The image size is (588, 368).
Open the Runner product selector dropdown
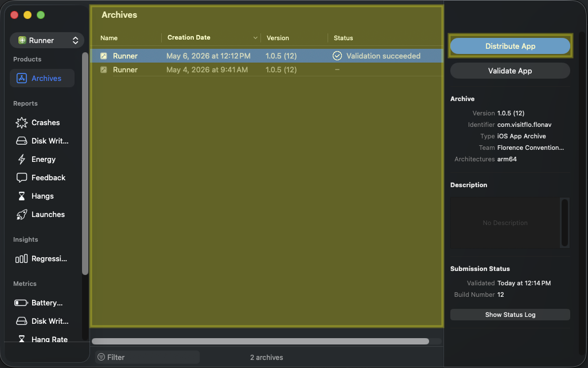point(47,41)
